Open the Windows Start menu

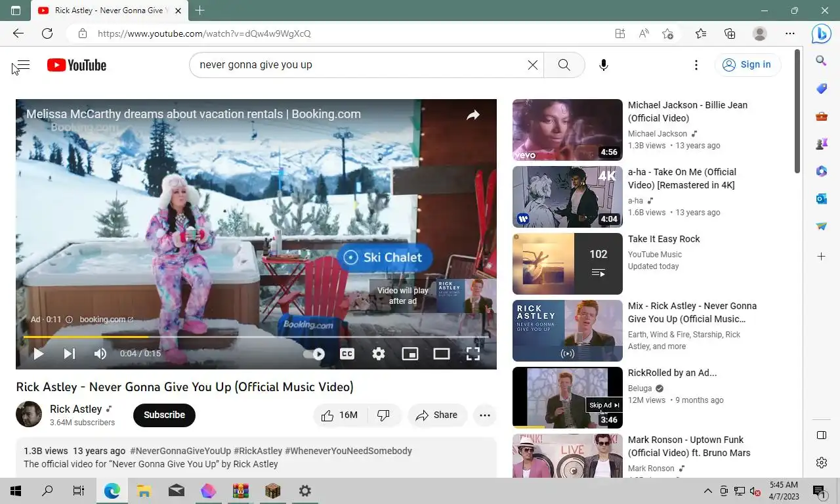[16, 491]
